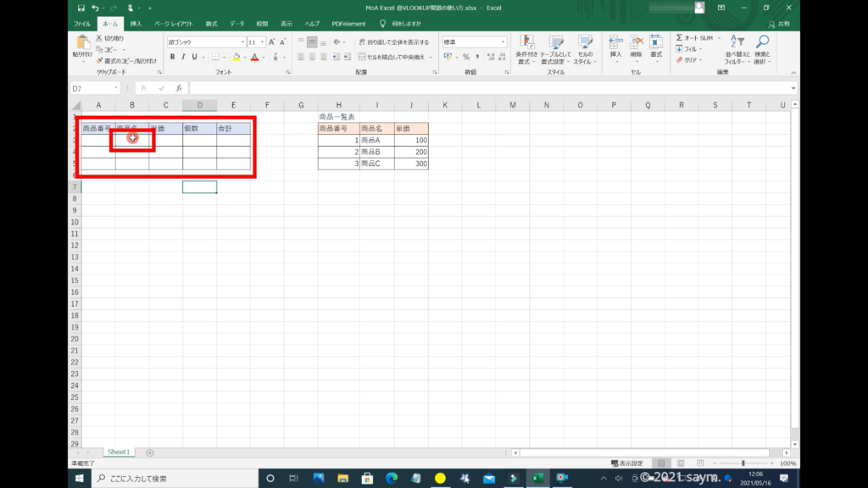The width and height of the screenshot is (868, 488).
Task: Click the Paste (貼り付け) clipboard icon
Action: [83, 43]
